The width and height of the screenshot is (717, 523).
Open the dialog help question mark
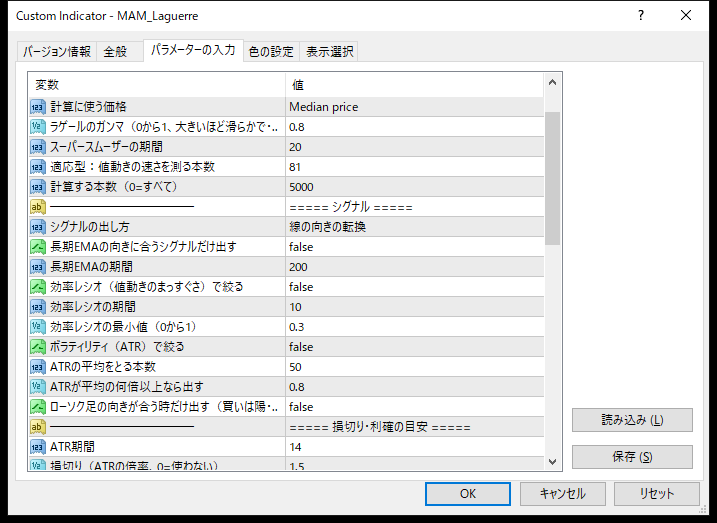click(641, 16)
